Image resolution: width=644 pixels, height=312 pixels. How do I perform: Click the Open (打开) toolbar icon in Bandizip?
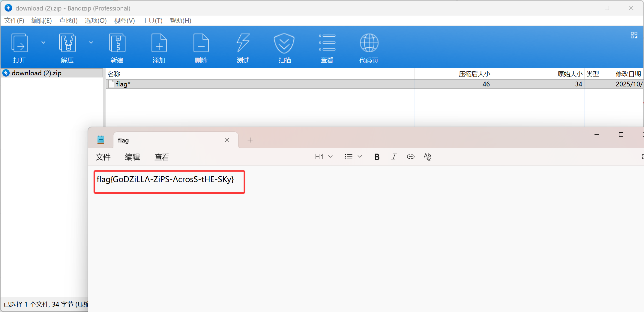20,43
